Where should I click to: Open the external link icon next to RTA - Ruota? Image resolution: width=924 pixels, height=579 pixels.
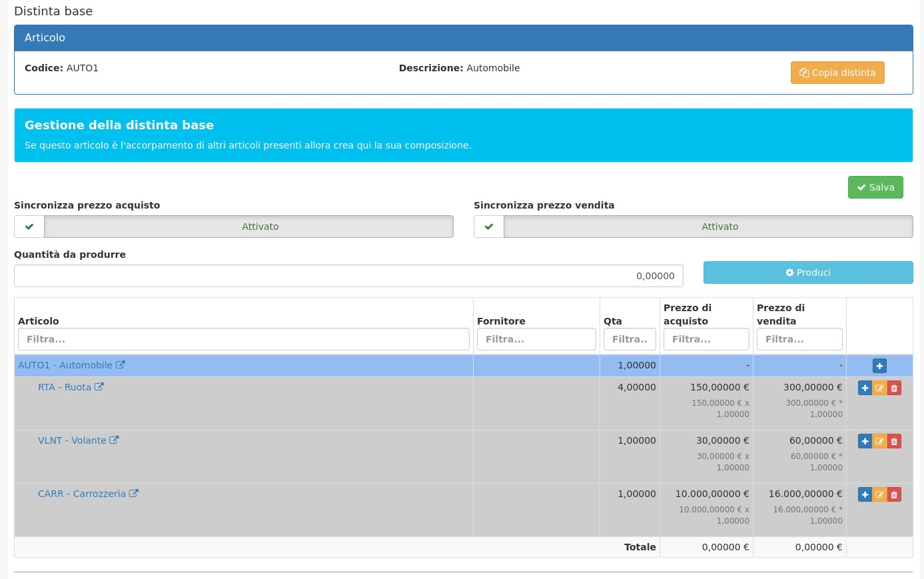coord(99,387)
